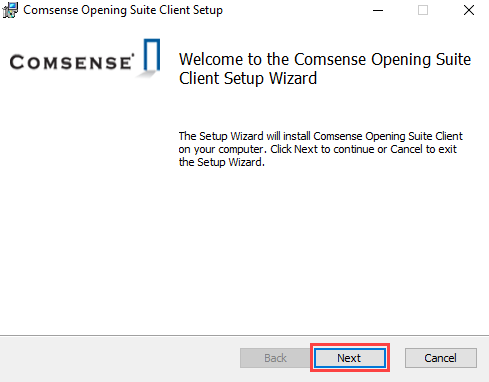This screenshot has width=489, height=382.
Task: Click the grey footer area left of Back
Action: [x=118, y=358]
